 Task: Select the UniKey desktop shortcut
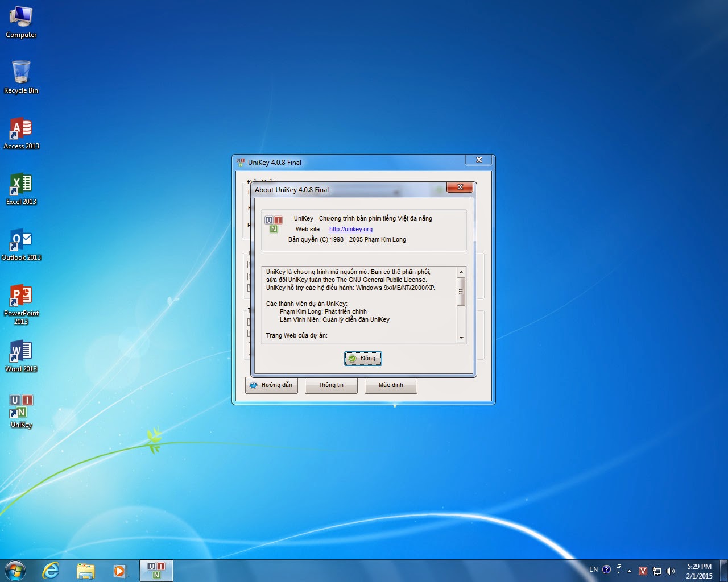point(21,411)
